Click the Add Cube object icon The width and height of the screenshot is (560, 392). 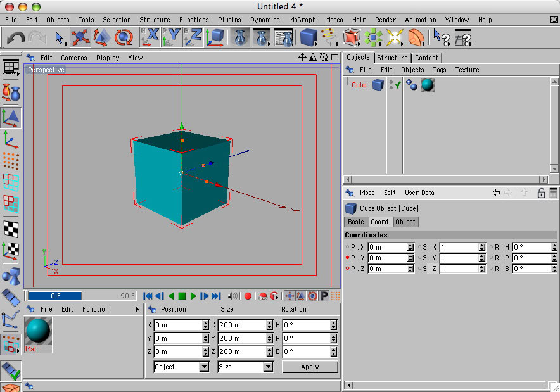coord(309,38)
